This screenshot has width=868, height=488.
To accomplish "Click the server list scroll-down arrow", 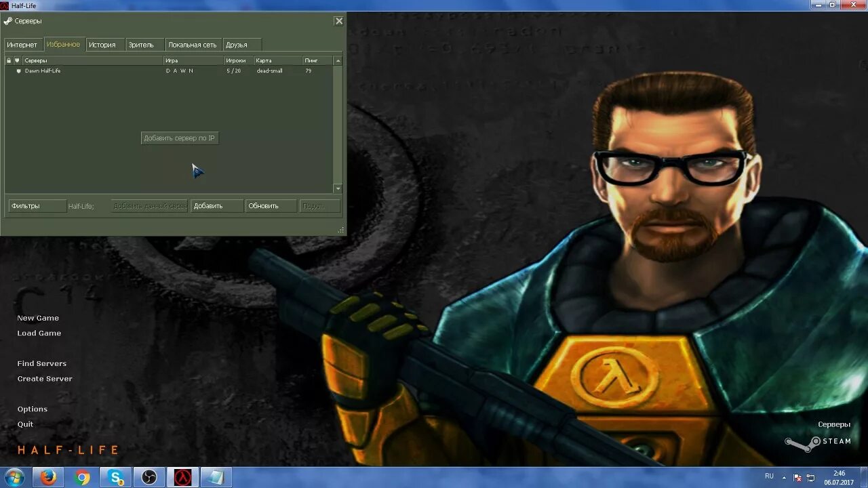I will pyautogui.click(x=338, y=188).
